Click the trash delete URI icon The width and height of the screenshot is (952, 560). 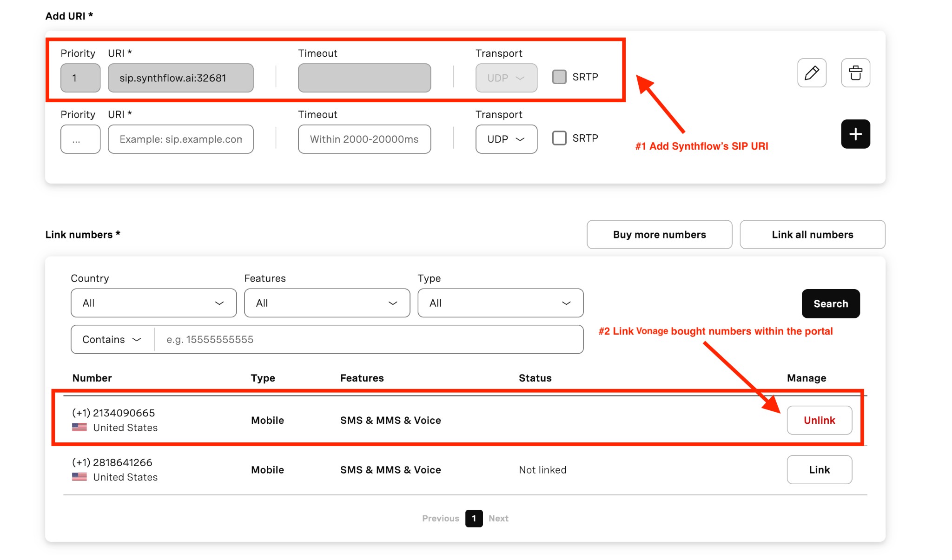tap(855, 73)
